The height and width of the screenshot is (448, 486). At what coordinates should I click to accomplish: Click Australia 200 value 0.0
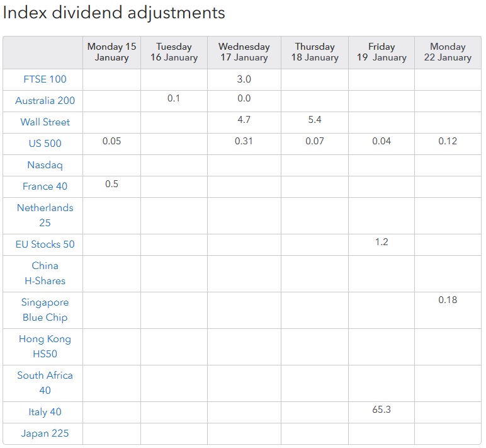244,98
